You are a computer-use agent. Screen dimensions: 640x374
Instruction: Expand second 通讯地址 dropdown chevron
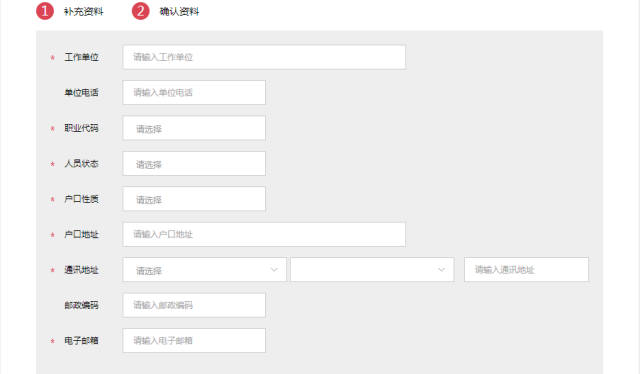(442, 269)
